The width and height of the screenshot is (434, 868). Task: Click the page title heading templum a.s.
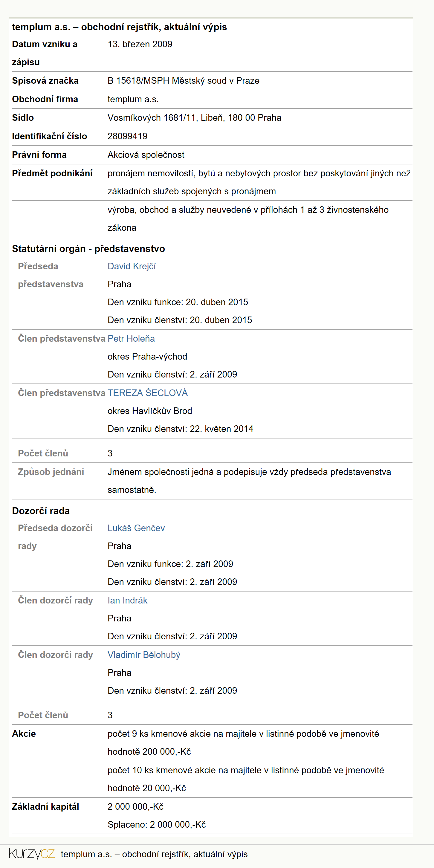119,27
